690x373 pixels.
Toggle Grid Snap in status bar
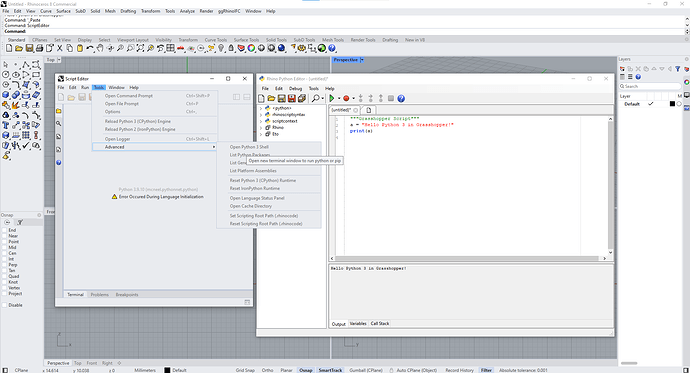pos(245,370)
